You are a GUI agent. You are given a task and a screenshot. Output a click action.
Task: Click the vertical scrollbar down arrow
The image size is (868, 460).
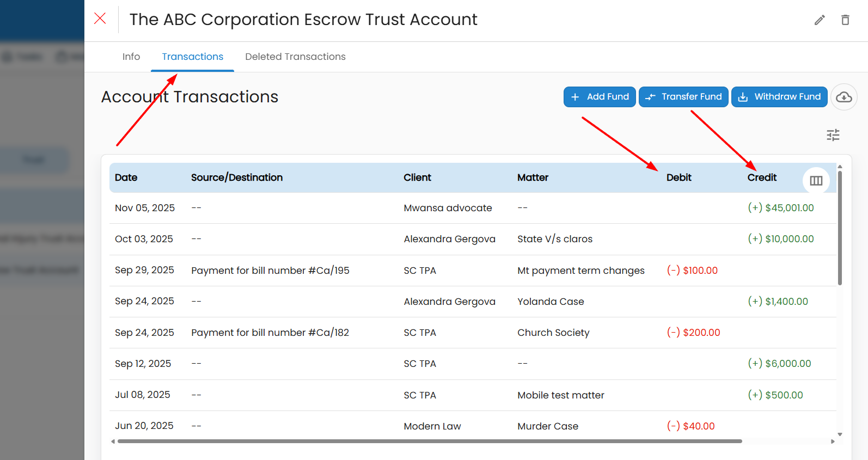click(840, 434)
